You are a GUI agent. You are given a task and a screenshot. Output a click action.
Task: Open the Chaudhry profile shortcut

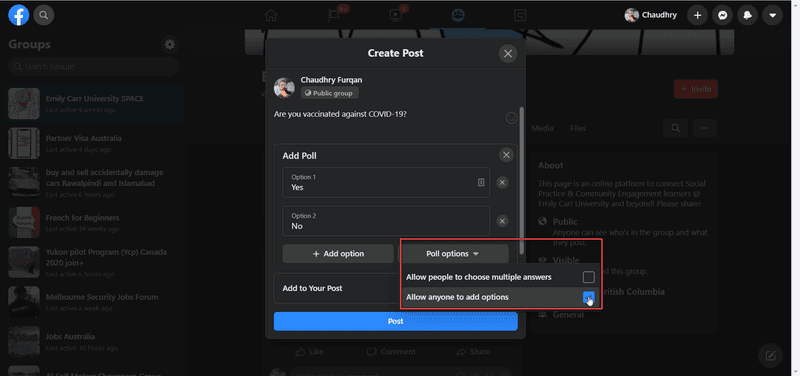click(x=651, y=15)
